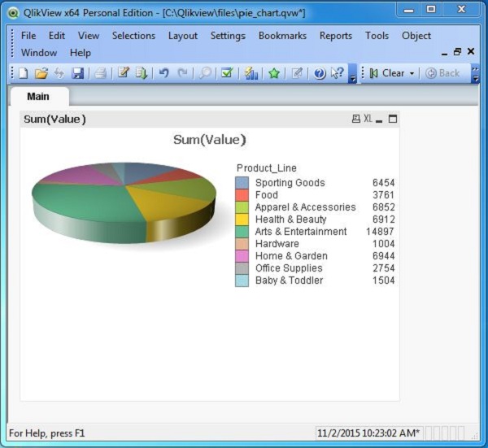Click the Clear selections button
The image size is (488, 448).
387,73
